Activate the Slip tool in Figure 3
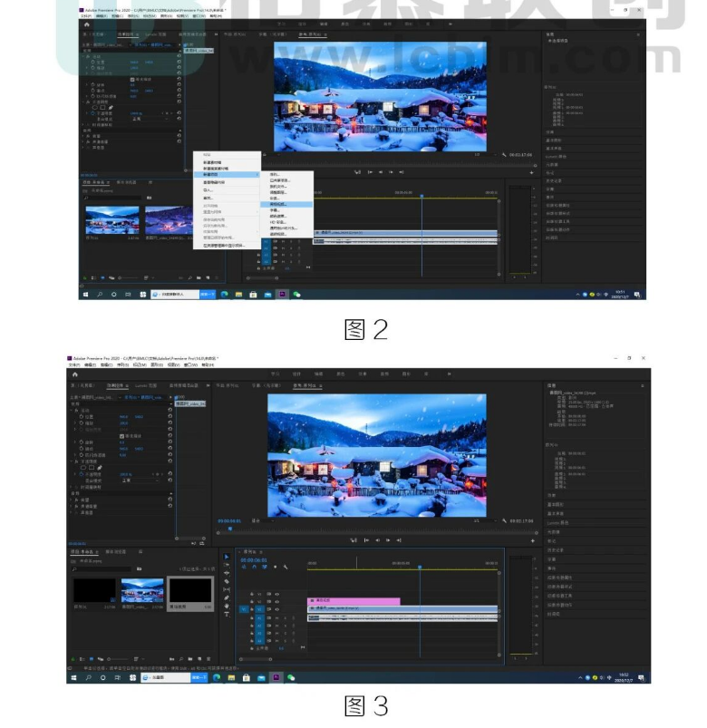Screen dimensions: 707x728 227,589
